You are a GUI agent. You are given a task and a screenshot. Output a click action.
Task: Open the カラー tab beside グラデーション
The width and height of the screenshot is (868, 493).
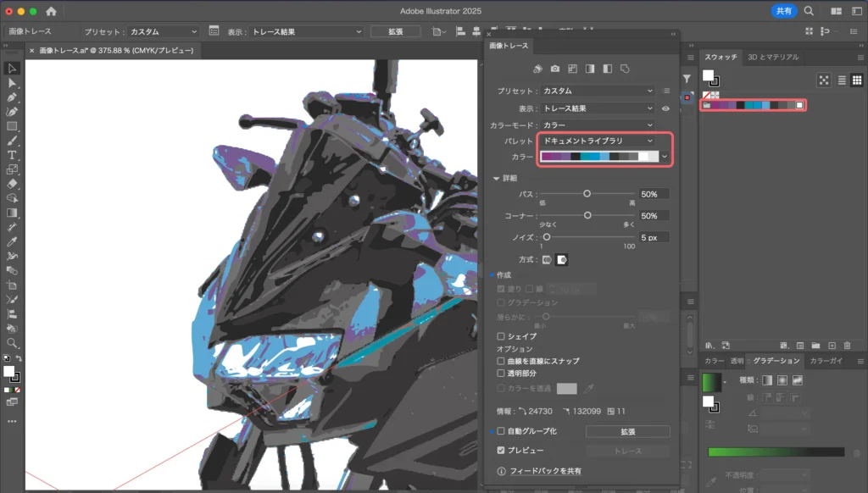[714, 361]
